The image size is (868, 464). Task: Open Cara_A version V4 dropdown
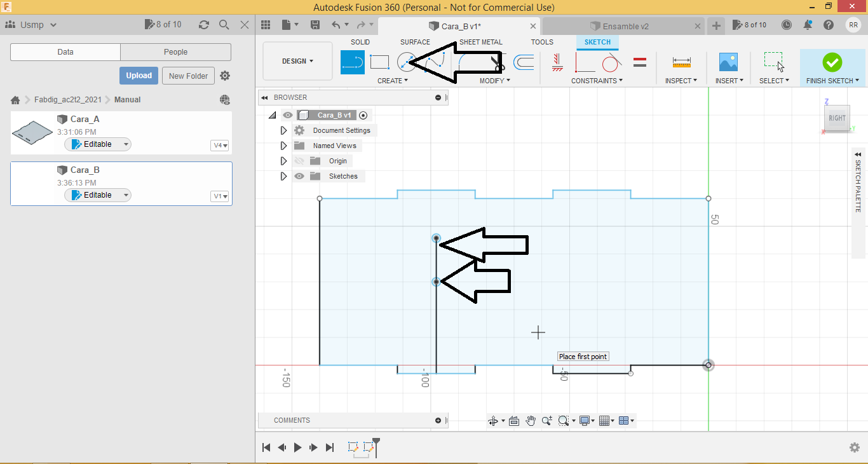click(x=219, y=146)
